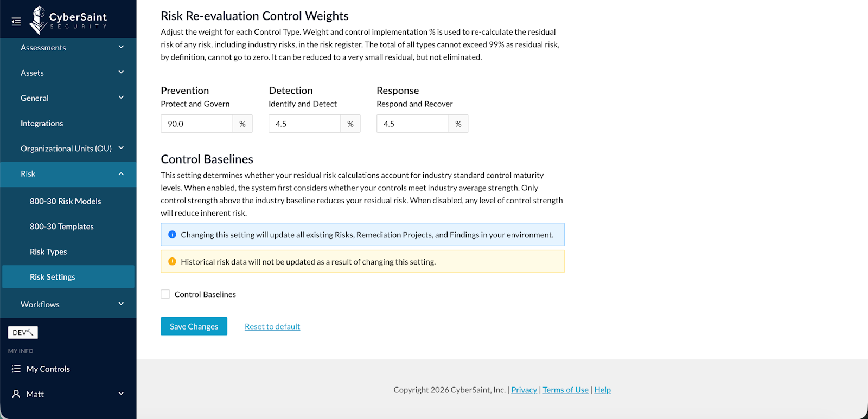The image size is (868, 419).
Task: Click the My Controls list icon
Action: pos(16,369)
